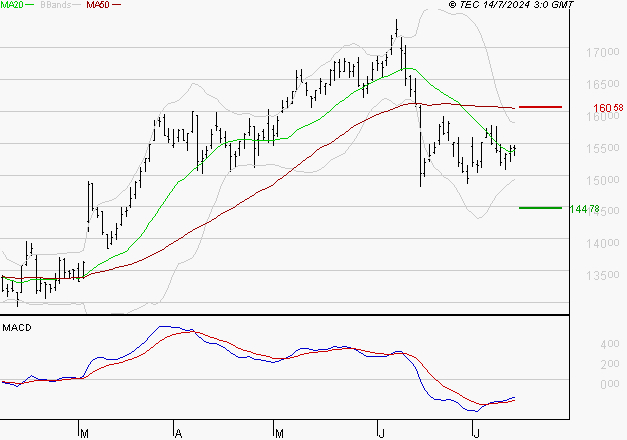627x440 pixels.
Task: Click the last J month marker on time axis
Action: 476,433
